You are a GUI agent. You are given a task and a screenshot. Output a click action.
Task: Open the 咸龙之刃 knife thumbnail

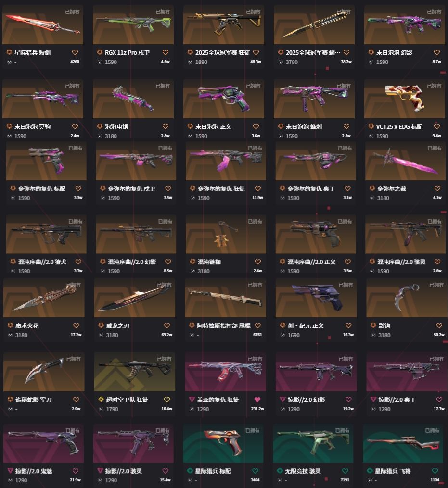click(135, 298)
